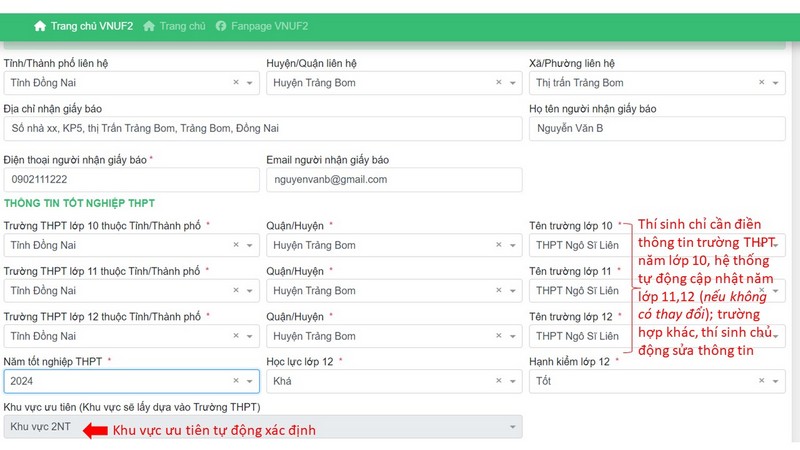800x450 pixels.
Task: Clear the Xã/Phường liên hệ selection
Action: point(762,83)
